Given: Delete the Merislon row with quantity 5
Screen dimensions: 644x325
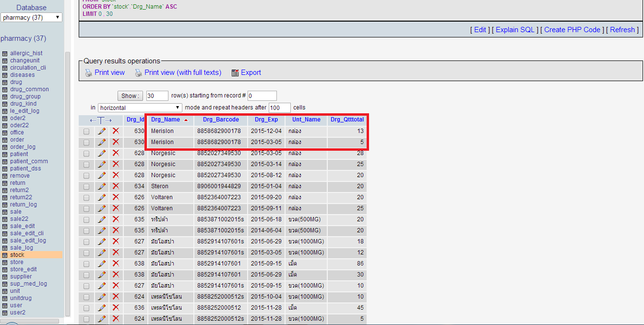Looking at the screenshot, I should [116, 142].
